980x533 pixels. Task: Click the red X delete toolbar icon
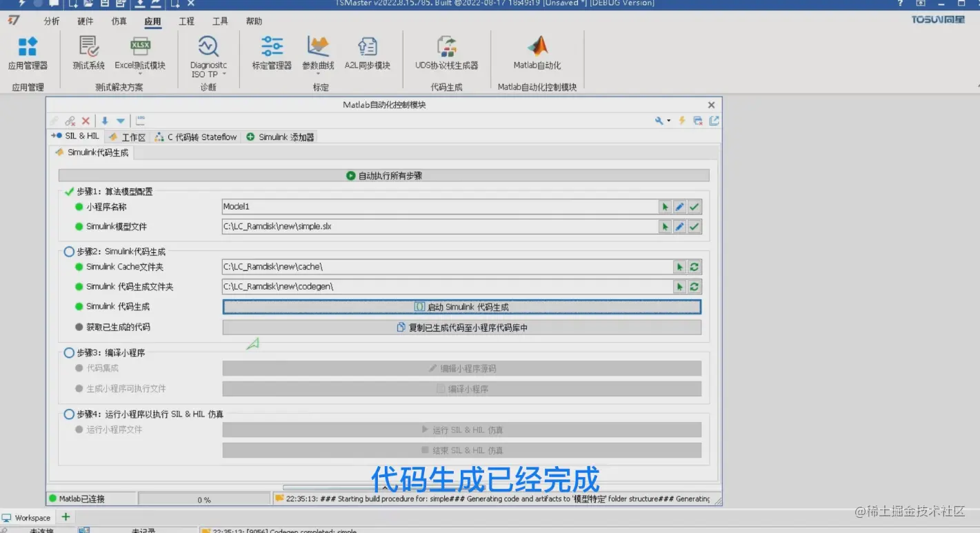[86, 121]
